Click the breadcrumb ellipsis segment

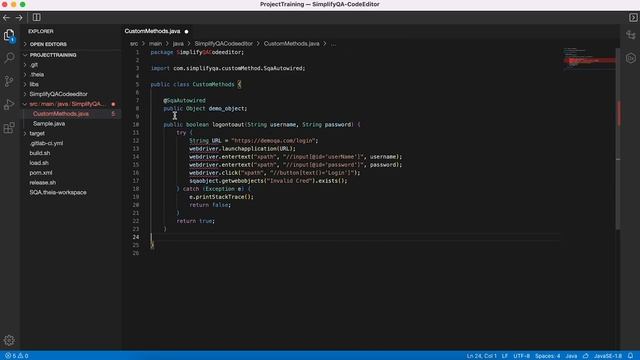(x=333, y=44)
